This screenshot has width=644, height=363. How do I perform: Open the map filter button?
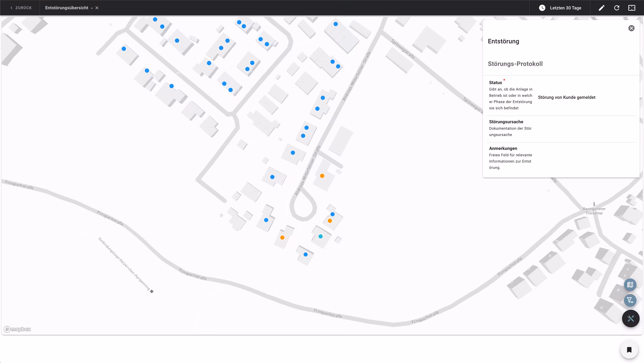(x=630, y=300)
